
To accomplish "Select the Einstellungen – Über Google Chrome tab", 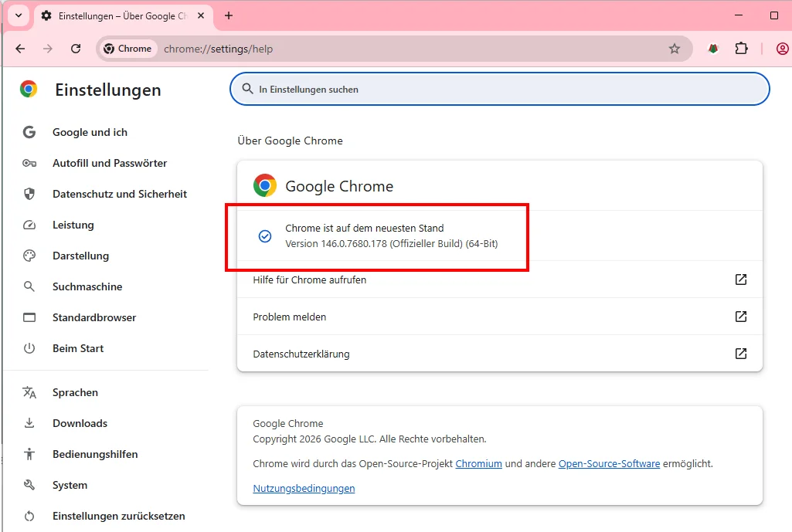I will pos(124,16).
